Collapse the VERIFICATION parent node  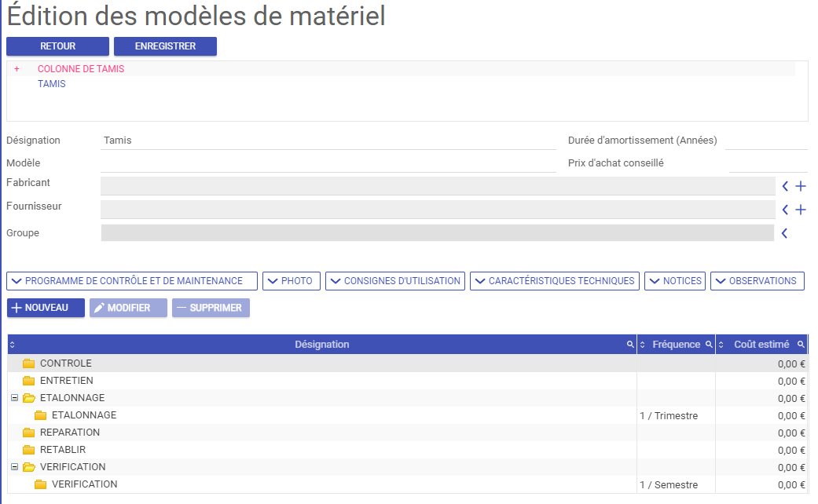(15, 467)
